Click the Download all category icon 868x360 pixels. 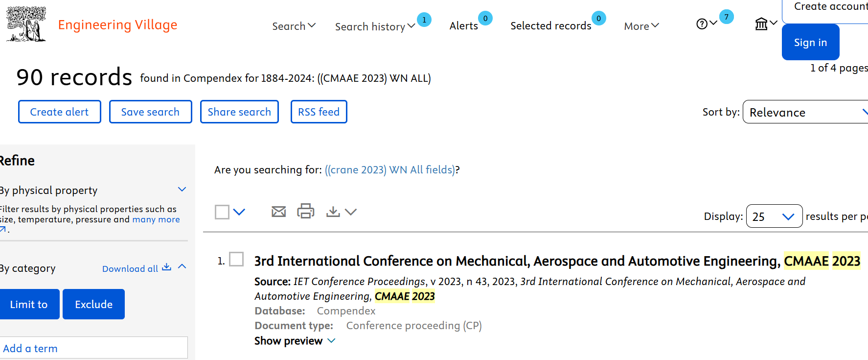point(167,267)
